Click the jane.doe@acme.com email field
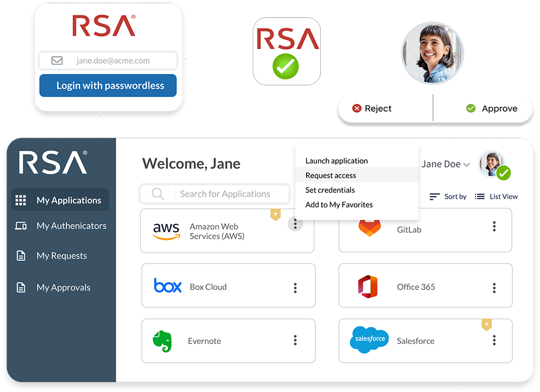This screenshot has height=392, width=540. pyautogui.click(x=108, y=60)
